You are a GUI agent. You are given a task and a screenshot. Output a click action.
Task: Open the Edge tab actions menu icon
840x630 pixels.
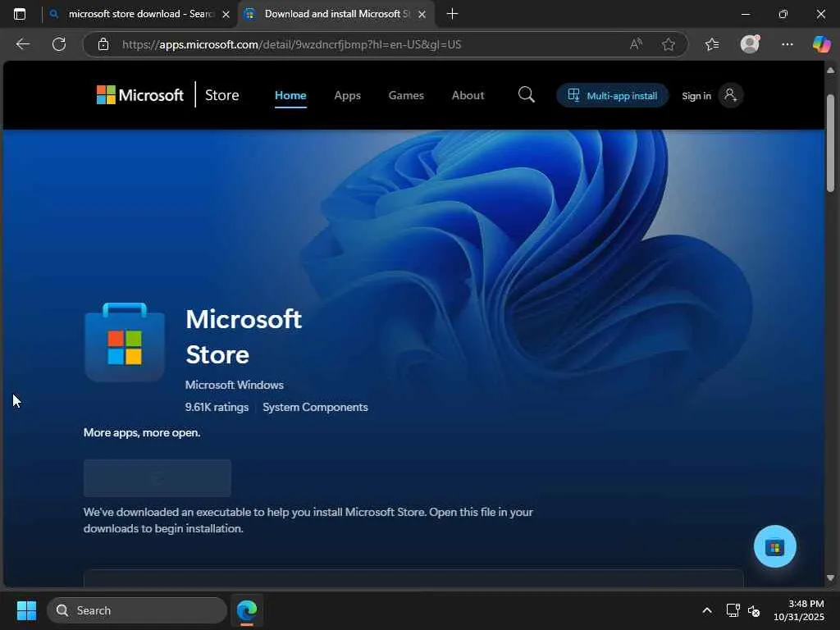pos(20,14)
